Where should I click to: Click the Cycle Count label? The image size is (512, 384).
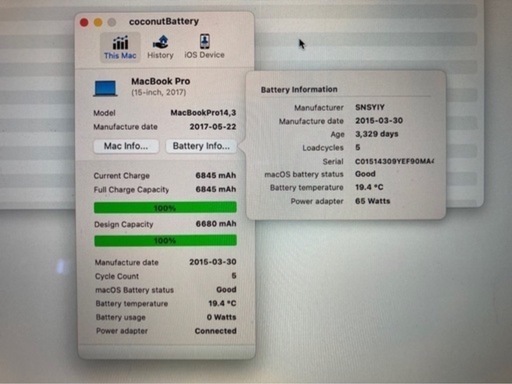click(x=117, y=276)
